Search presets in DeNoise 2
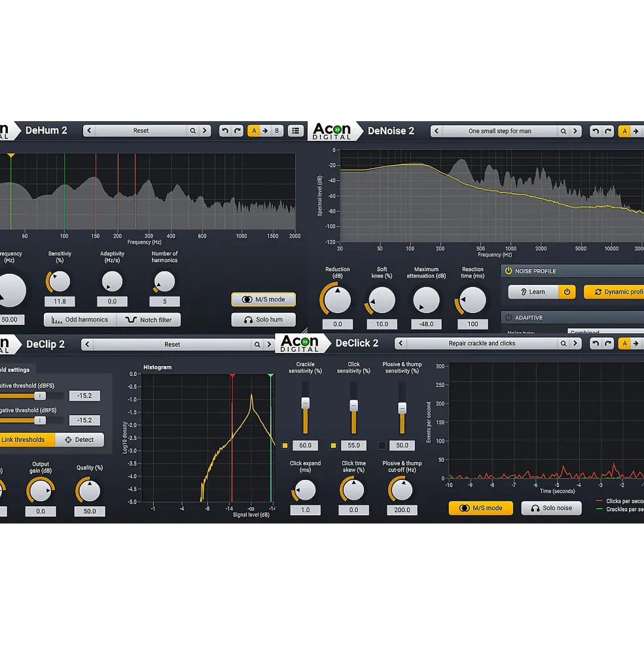644x645 pixels. click(x=563, y=131)
